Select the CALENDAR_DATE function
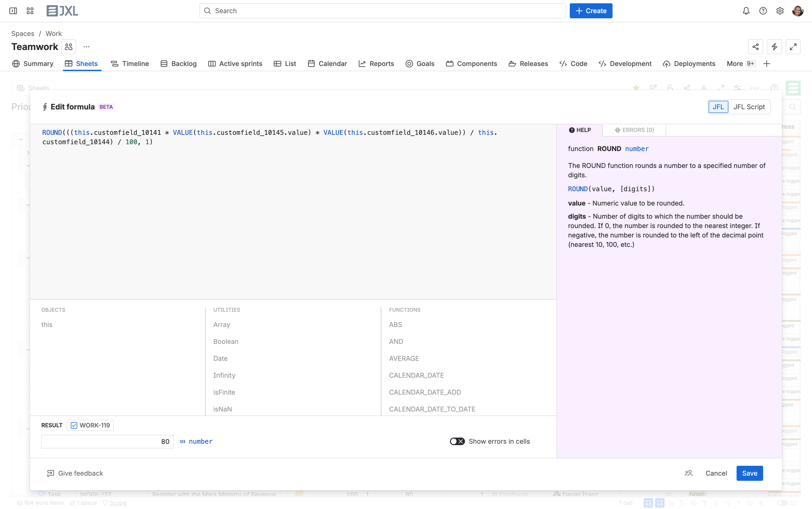Viewport: 812px width, 509px height. 416,375
